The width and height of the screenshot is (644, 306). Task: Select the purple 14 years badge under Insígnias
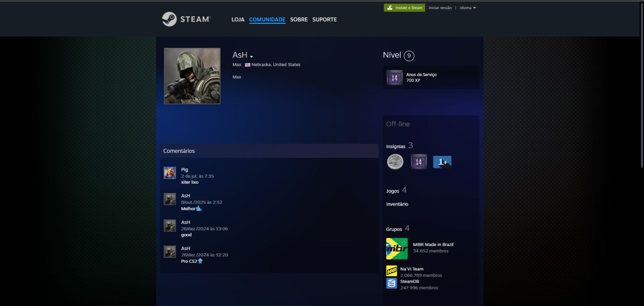pos(419,162)
